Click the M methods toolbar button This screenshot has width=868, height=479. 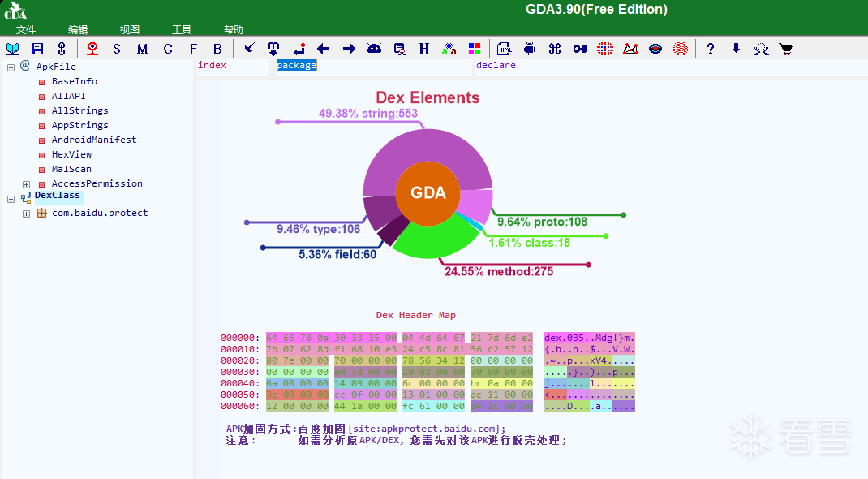pyautogui.click(x=142, y=49)
